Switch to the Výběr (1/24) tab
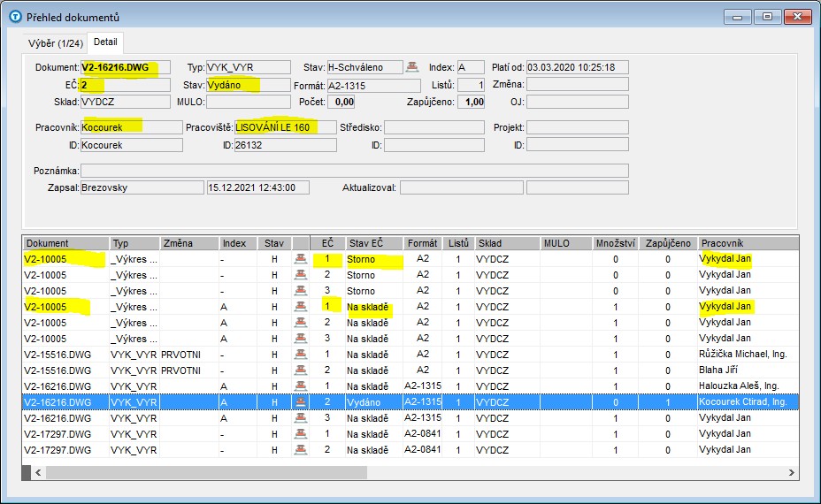The height and width of the screenshot is (504, 821). [56, 43]
